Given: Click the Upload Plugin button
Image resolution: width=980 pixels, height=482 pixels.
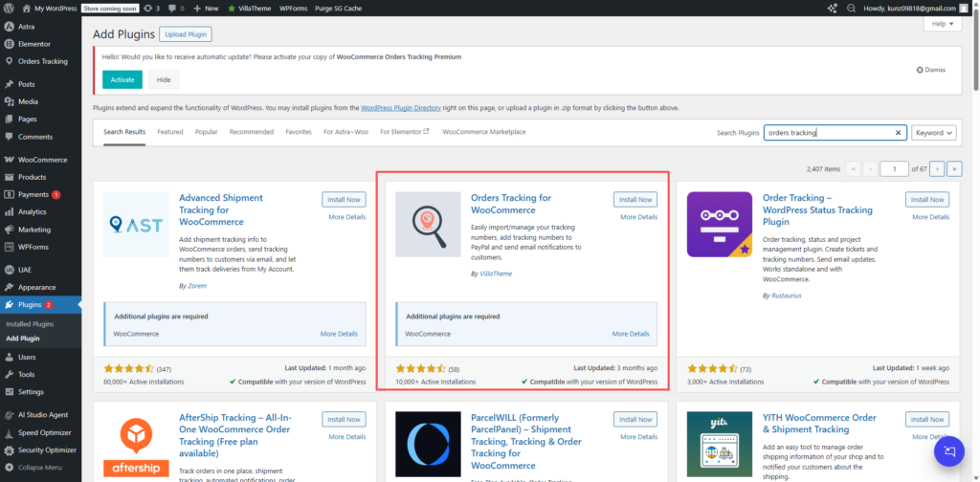Looking at the screenshot, I should (186, 34).
